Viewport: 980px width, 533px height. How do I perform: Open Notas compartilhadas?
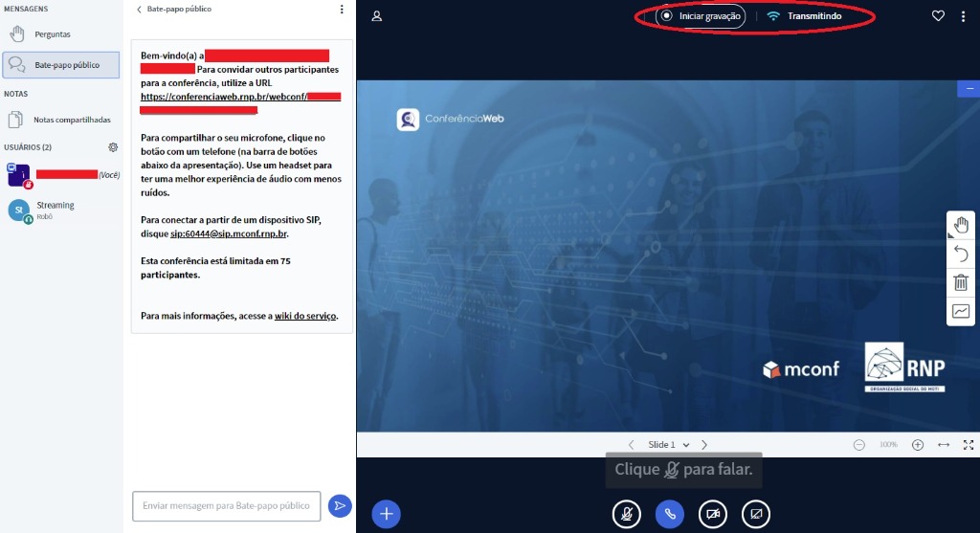[x=72, y=120]
